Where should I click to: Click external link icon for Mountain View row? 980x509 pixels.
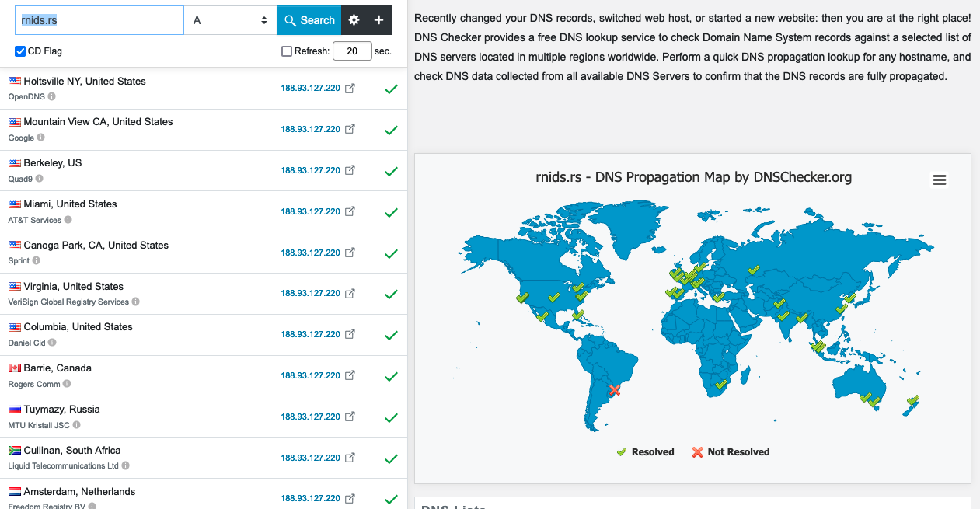[350, 129]
